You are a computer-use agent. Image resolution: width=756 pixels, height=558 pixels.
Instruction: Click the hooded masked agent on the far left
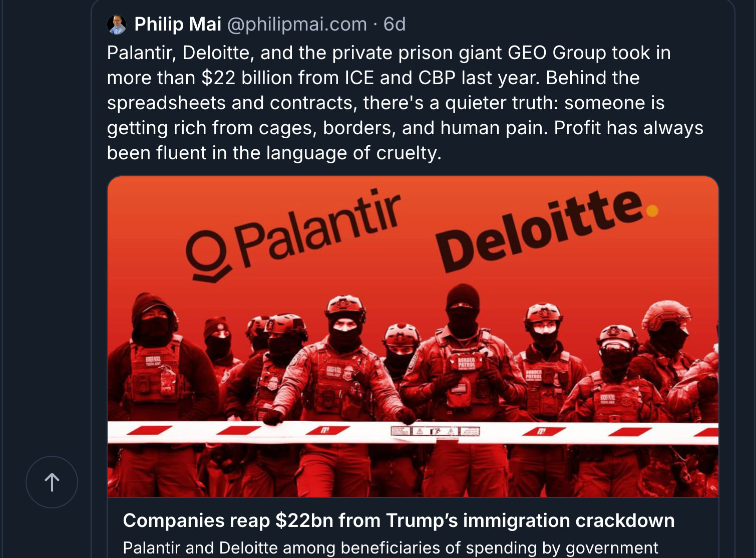(x=153, y=341)
